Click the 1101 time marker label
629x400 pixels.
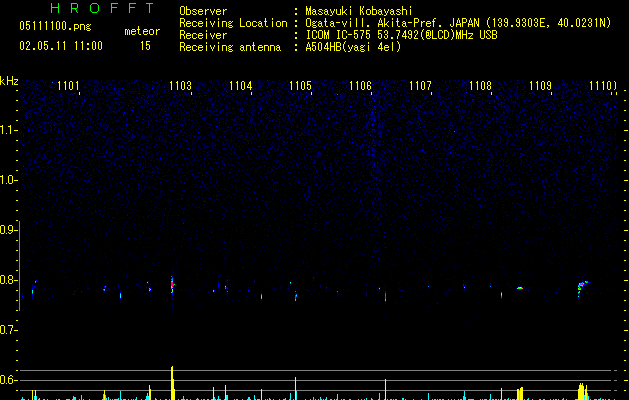[68, 86]
